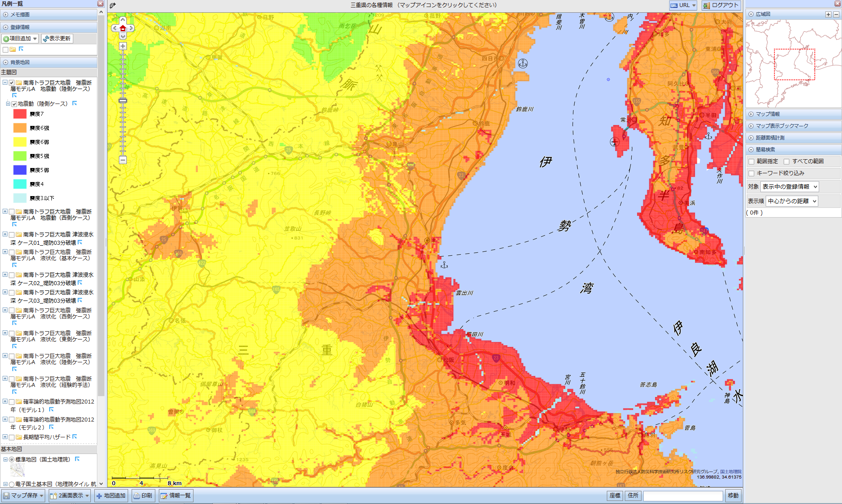Enable the 範囲指定 checkbox
The height and width of the screenshot is (504, 842).
coord(751,162)
